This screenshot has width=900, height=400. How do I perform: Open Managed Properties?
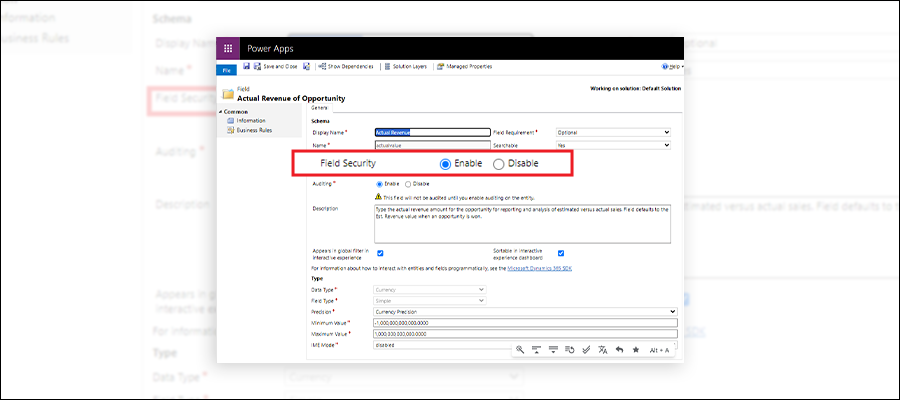(x=464, y=67)
